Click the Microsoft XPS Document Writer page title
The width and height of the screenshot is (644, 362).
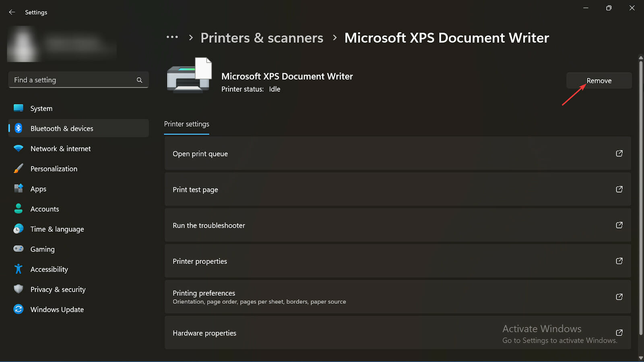[x=447, y=38]
